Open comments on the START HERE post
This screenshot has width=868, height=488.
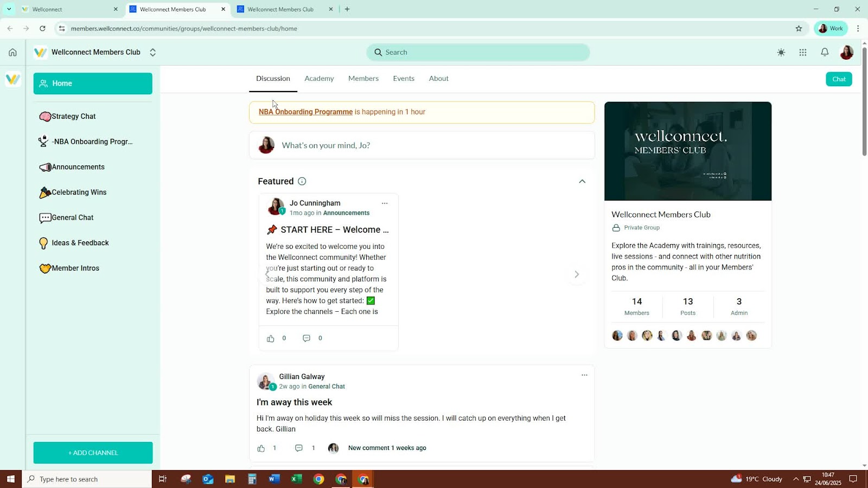(307, 338)
